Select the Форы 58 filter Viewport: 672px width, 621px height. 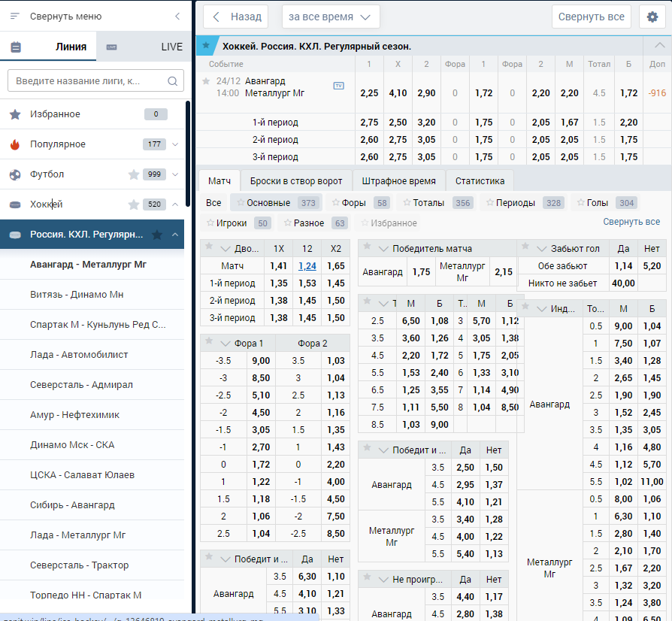pos(360,203)
